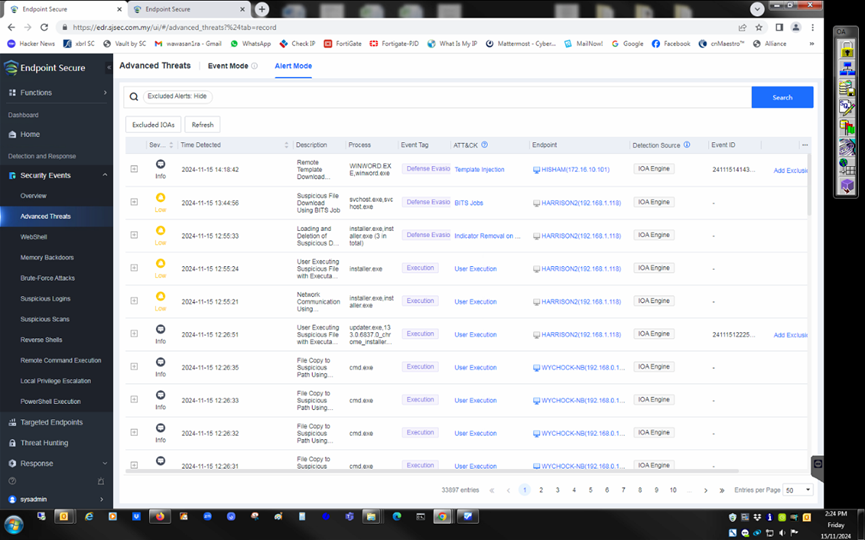Image resolution: width=865 pixels, height=540 pixels.
Task: Open Firefox from the Windows taskbar
Action: coord(159,517)
